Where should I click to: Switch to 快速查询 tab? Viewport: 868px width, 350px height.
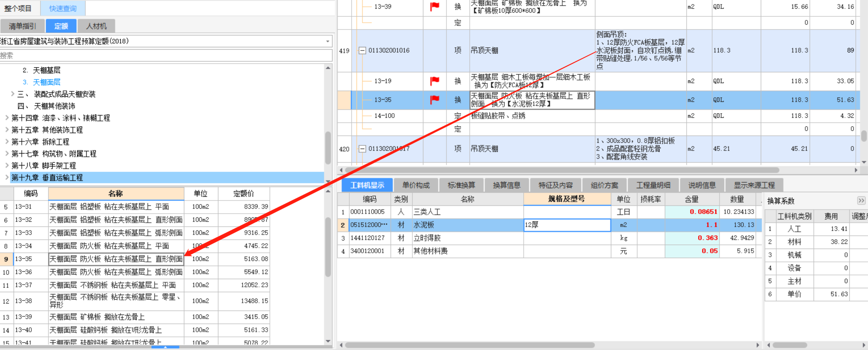click(x=63, y=8)
